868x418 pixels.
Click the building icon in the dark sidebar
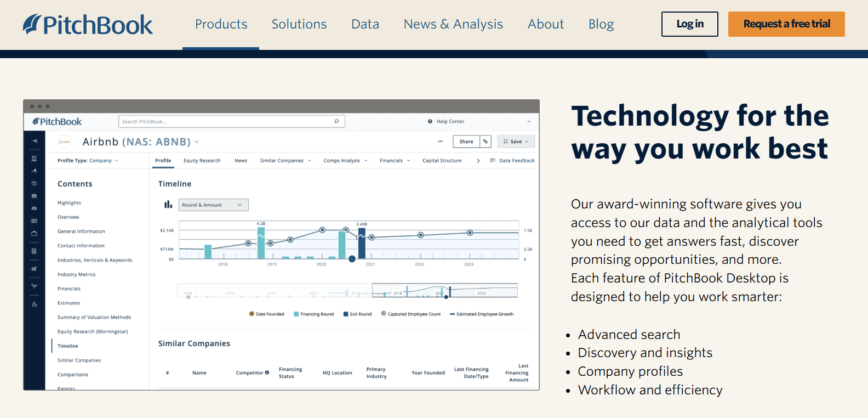(x=34, y=159)
